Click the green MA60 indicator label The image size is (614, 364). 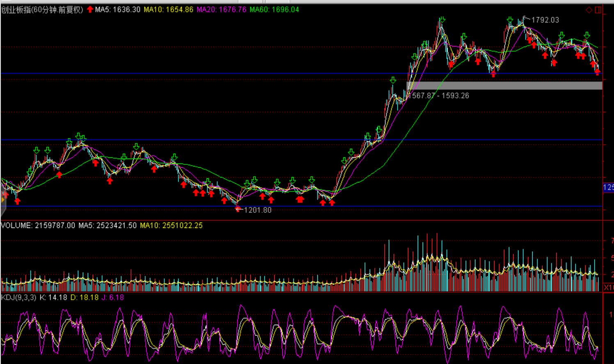[274, 9]
